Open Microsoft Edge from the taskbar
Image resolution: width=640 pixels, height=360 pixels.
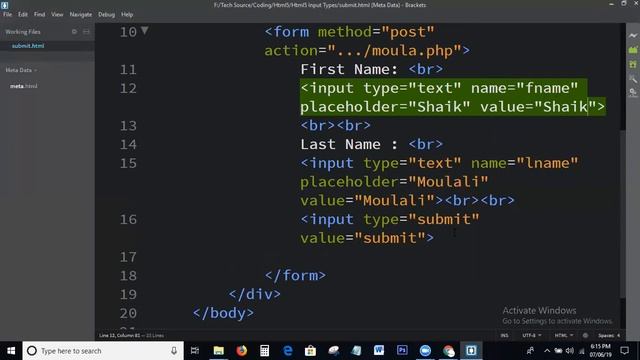tap(287, 351)
